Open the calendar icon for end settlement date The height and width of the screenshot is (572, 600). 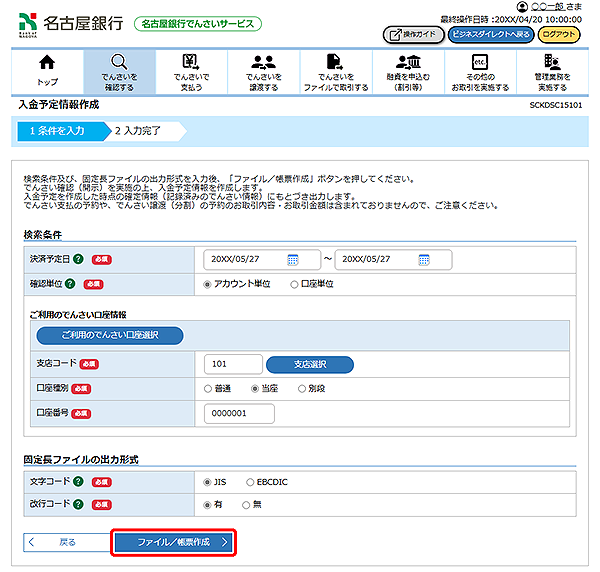(424, 259)
